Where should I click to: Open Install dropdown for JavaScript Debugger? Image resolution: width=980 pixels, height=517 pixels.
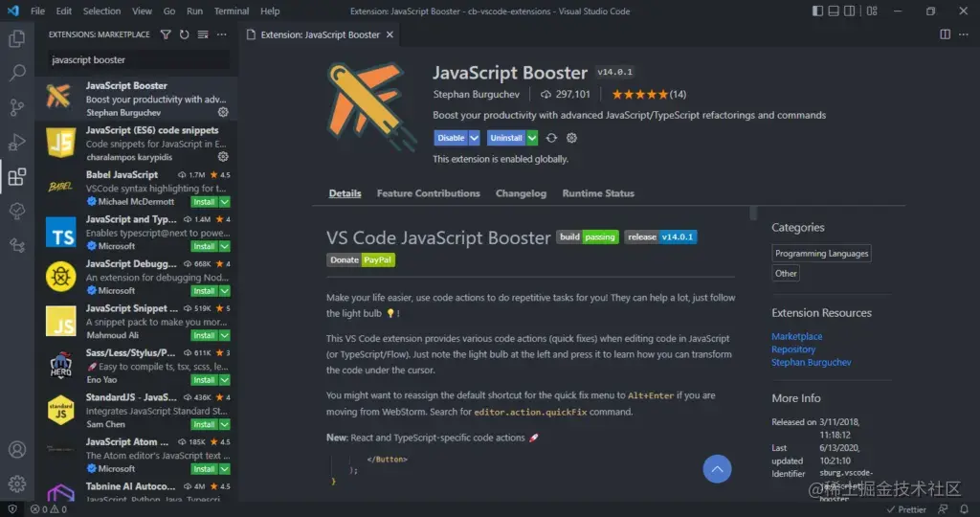pos(224,291)
